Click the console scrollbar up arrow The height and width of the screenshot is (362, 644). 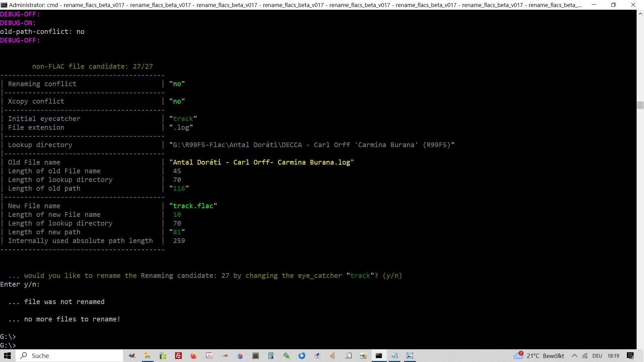(640, 14)
